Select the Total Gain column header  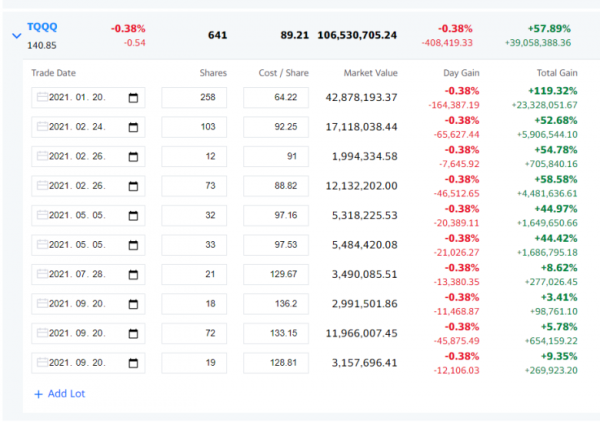pyautogui.click(x=557, y=73)
